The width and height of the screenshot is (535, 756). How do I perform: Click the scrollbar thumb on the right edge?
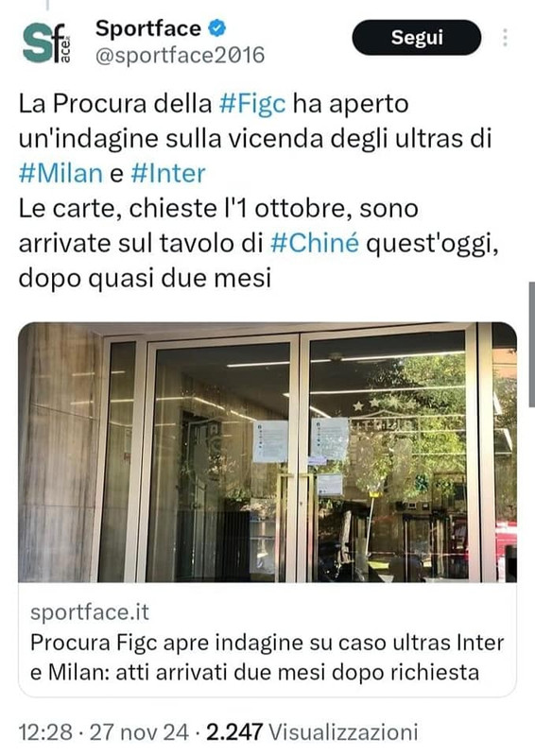point(531,344)
